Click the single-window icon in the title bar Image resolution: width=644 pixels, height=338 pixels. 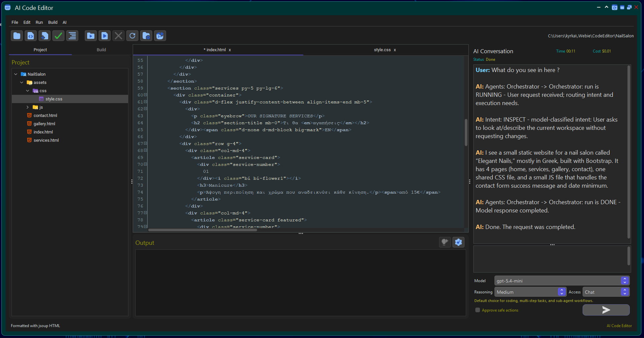point(622,7)
